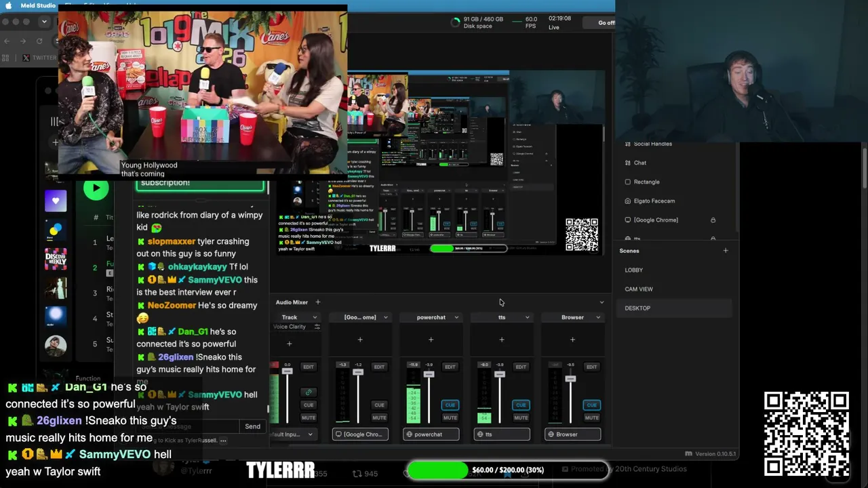
Task: Click the Google Chrome layer monitor icon
Action: pos(627,220)
